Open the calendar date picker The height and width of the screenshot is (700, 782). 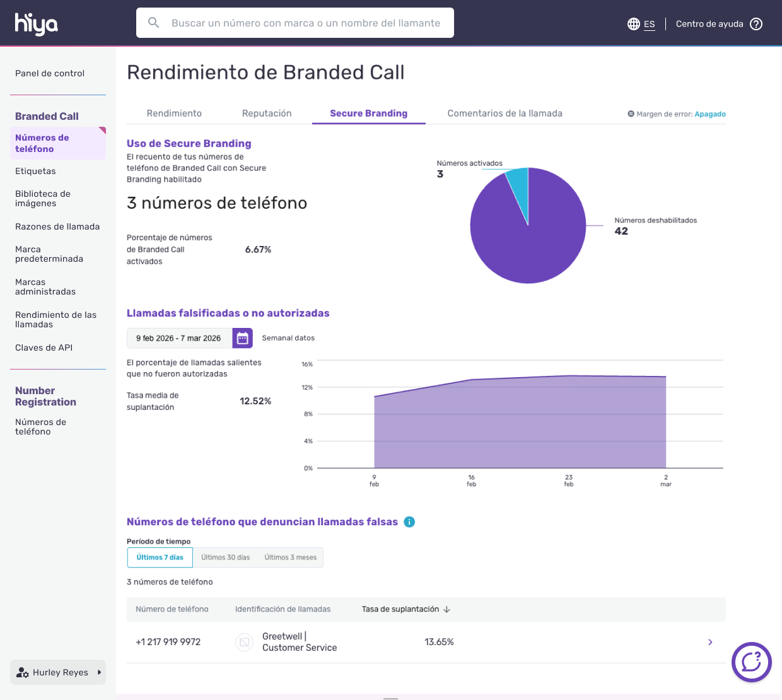242,338
